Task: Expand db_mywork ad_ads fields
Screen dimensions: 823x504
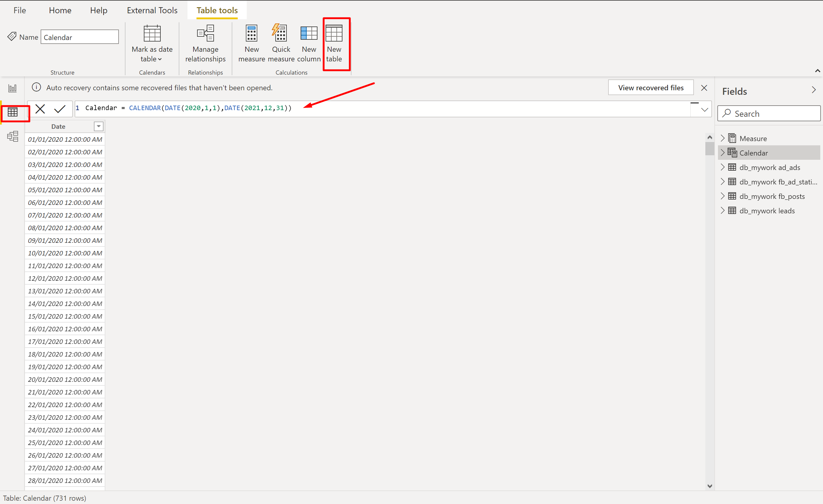Action: [723, 167]
